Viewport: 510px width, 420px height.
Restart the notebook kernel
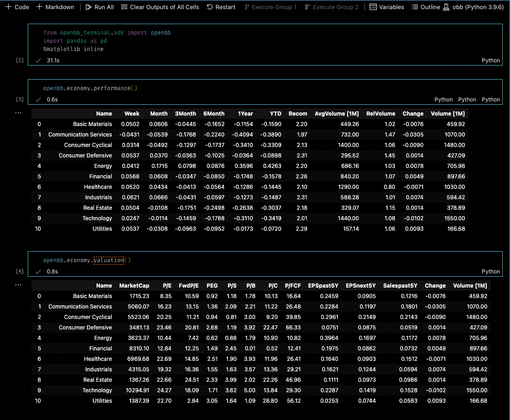[x=221, y=7]
